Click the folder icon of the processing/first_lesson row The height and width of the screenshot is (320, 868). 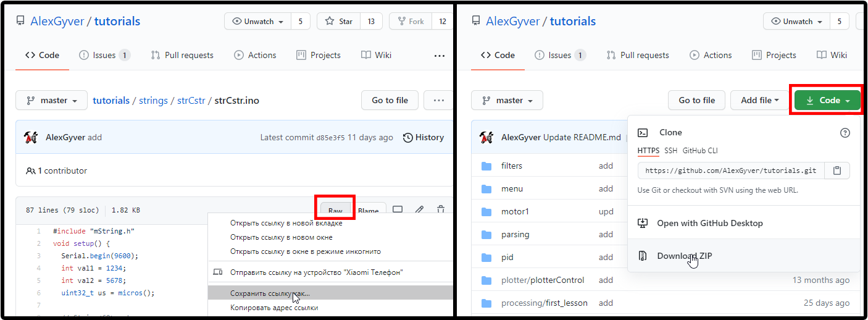pyautogui.click(x=486, y=303)
